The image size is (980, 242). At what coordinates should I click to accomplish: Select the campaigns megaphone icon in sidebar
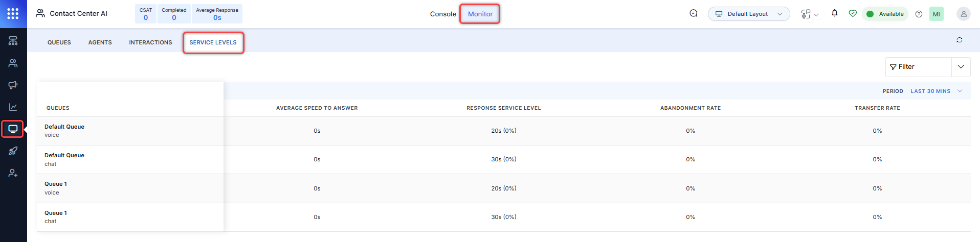tap(13, 85)
